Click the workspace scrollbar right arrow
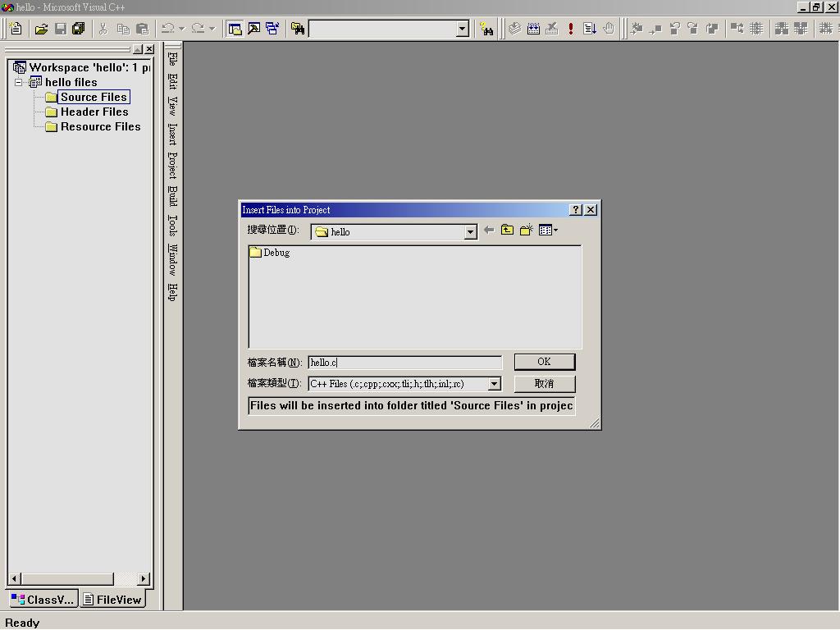This screenshot has width=840, height=630. (x=143, y=579)
